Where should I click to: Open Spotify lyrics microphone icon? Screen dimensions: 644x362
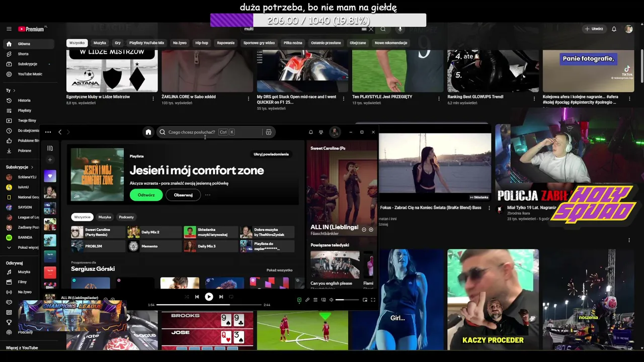(307, 300)
